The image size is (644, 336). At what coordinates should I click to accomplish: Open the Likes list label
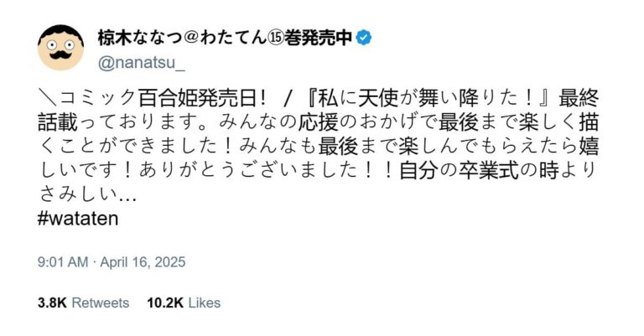[x=205, y=302]
